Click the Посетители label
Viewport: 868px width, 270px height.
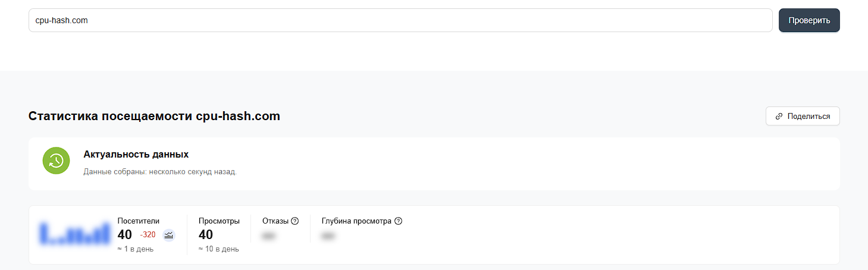tap(139, 221)
